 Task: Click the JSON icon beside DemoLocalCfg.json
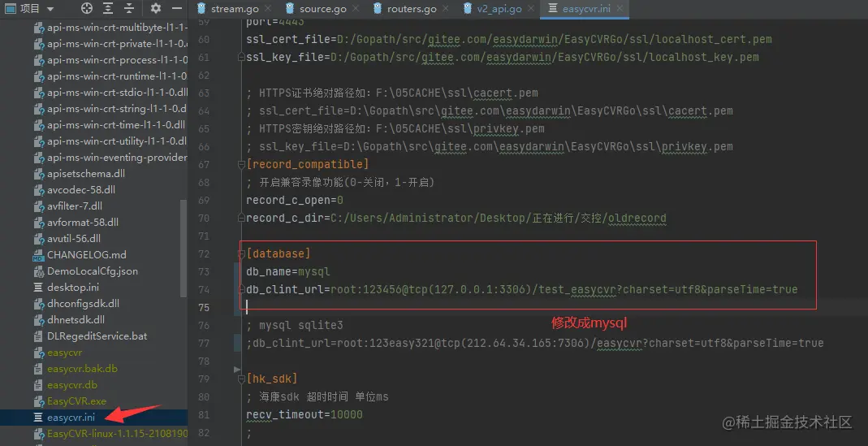click(38, 271)
